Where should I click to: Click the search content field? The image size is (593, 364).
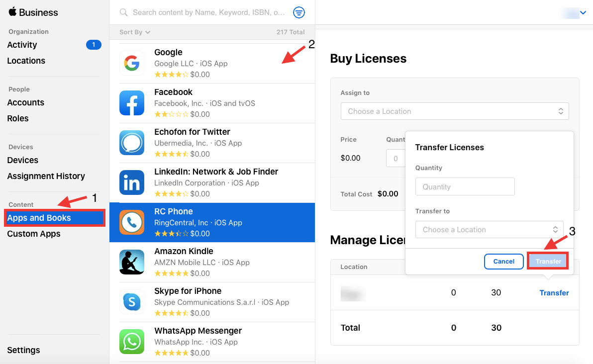[x=209, y=12]
